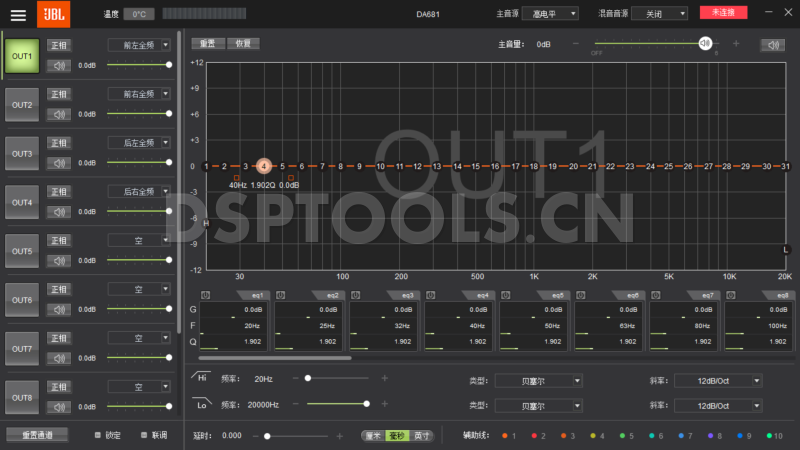800x450 pixels.
Task: Mute the OUT3 channel speaker icon
Action: coord(59,163)
